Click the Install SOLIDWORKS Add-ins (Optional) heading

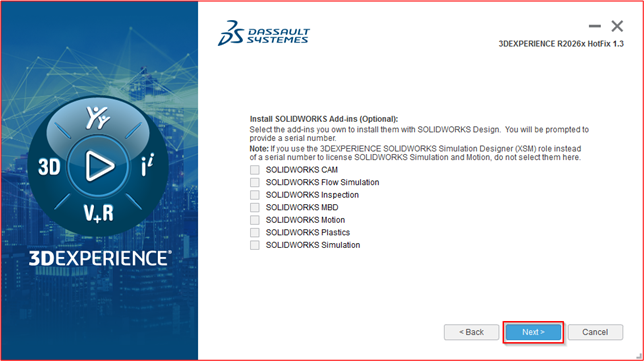324,119
